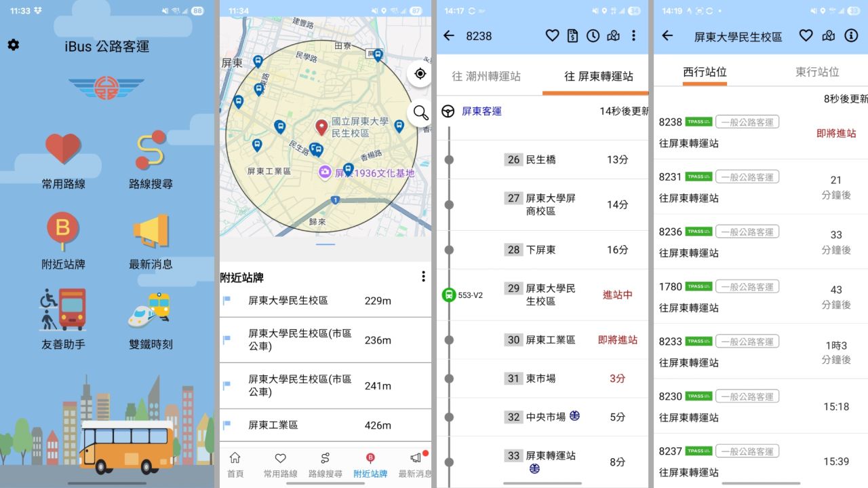Tap the magnifier search button on map
Image resolution: width=868 pixels, height=488 pixels.
pyautogui.click(x=420, y=113)
